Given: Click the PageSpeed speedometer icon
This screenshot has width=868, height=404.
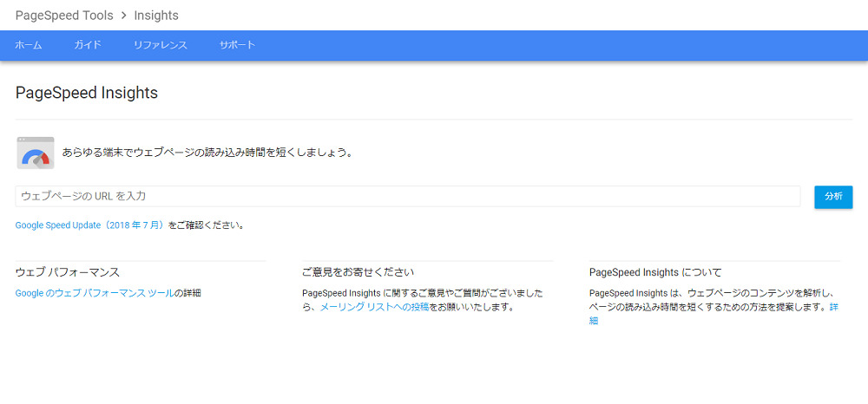Looking at the screenshot, I should [x=36, y=153].
